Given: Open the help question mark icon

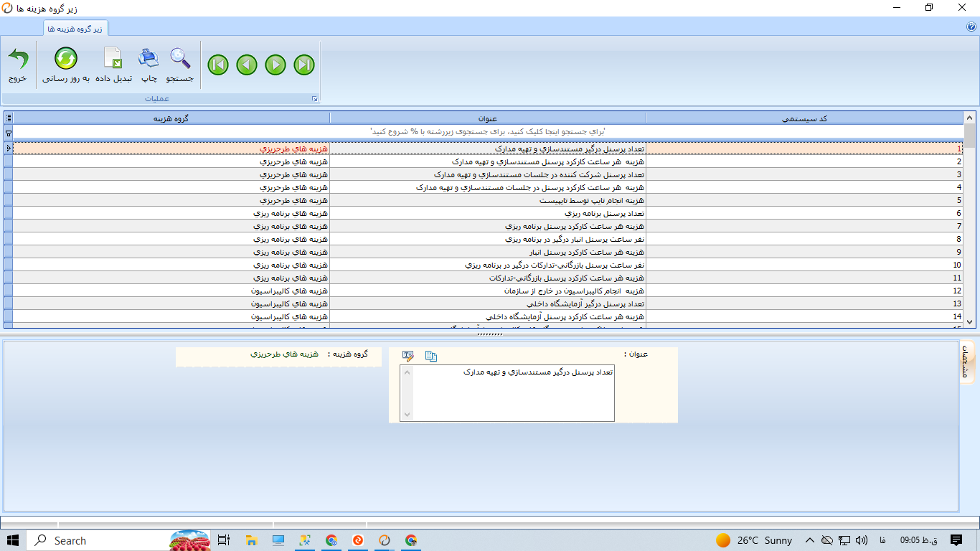Looking at the screenshot, I should [x=971, y=27].
